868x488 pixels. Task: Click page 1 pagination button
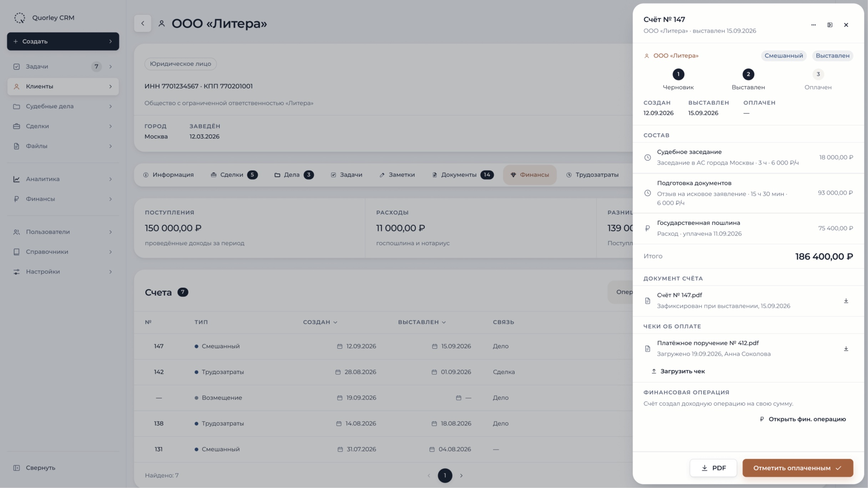(x=445, y=476)
